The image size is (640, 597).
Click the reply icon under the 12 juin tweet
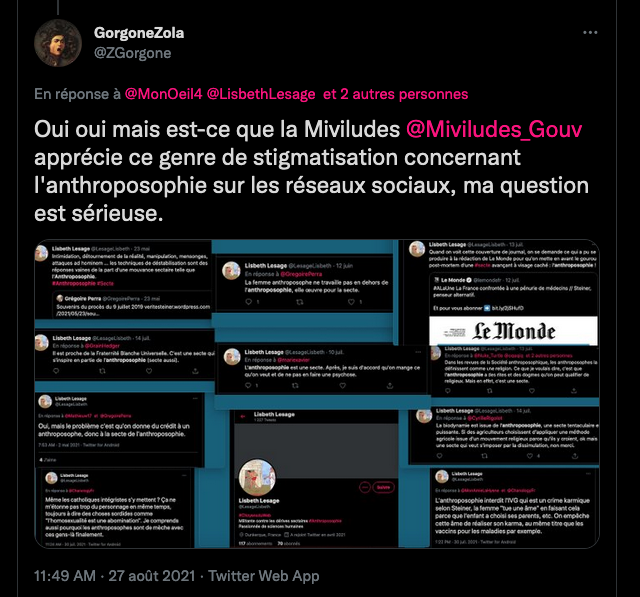248,302
